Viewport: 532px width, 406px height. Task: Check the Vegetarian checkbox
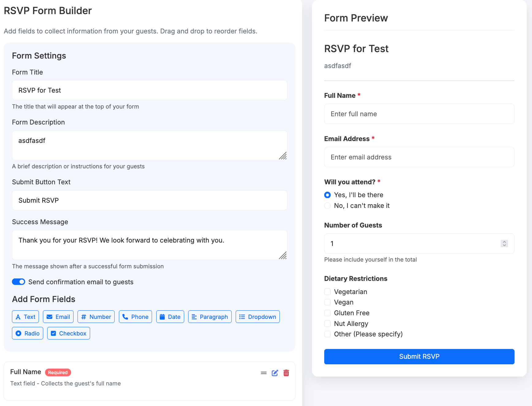[x=328, y=292]
